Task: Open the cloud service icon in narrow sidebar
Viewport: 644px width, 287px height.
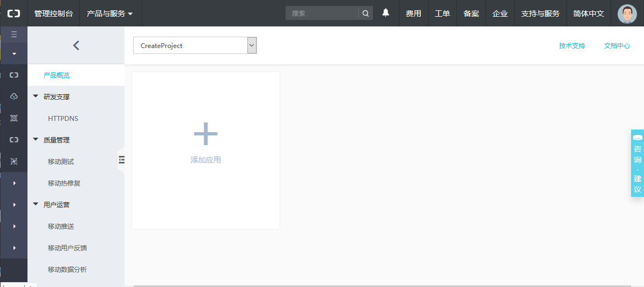Action: (13, 97)
